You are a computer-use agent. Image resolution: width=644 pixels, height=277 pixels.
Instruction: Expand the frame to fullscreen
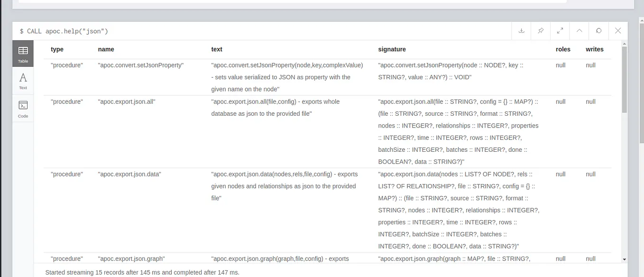pos(560,30)
